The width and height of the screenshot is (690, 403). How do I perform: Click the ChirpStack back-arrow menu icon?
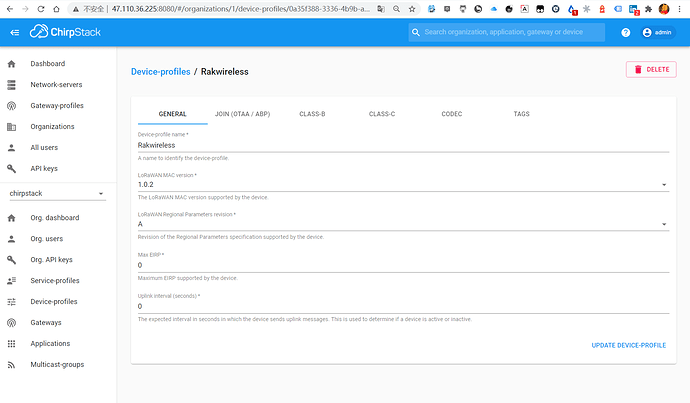(x=14, y=32)
